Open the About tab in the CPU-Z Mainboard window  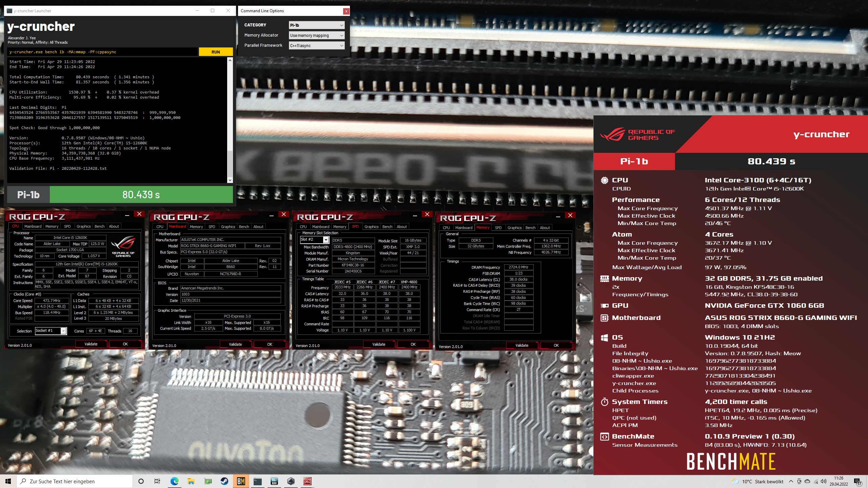258,227
